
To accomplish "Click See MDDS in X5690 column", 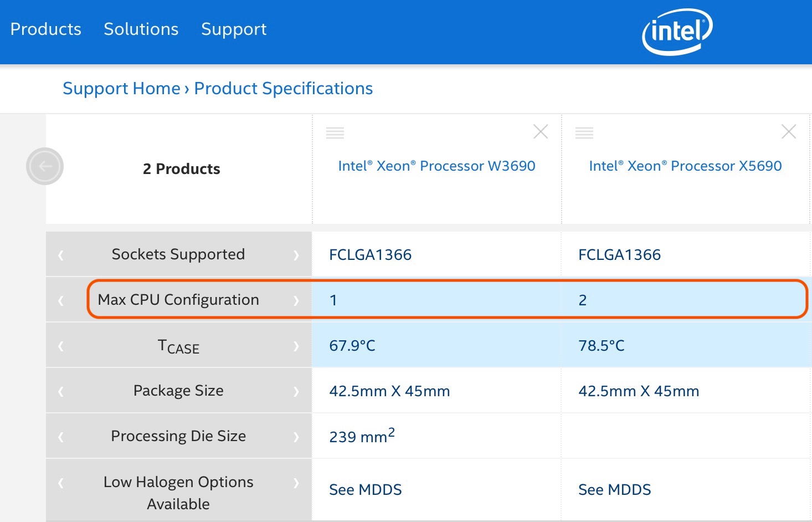I will 615,490.
